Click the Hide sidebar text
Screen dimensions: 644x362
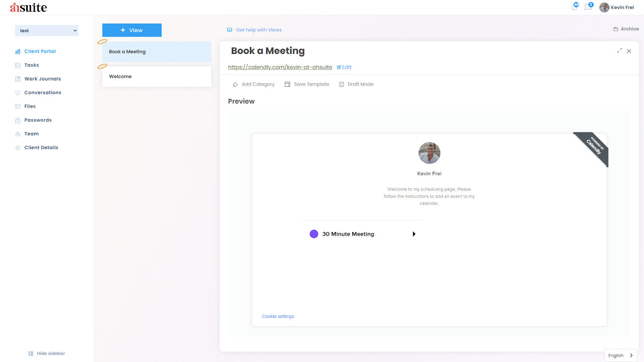51,354
